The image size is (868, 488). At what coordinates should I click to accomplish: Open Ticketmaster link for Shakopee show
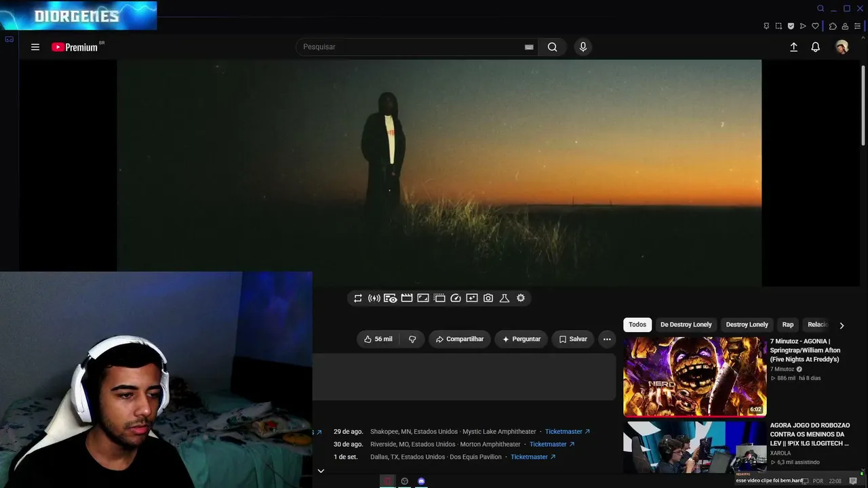pyautogui.click(x=568, y=432)
